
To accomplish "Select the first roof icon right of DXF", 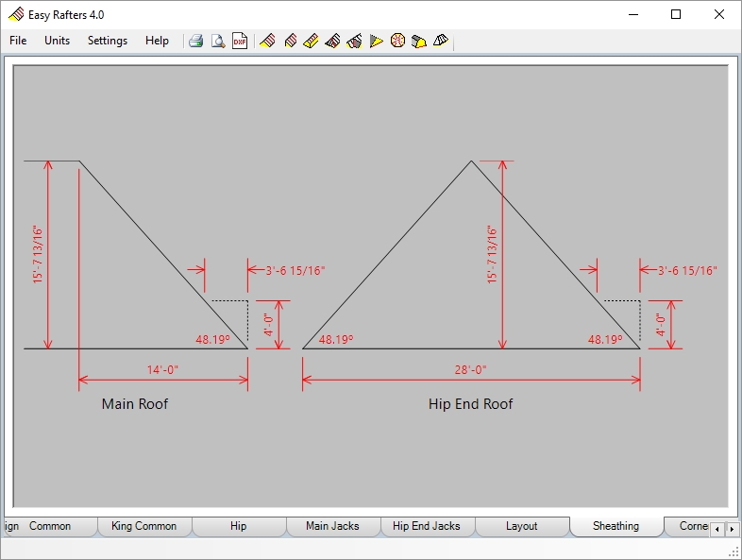I will [x=267, y=41].
